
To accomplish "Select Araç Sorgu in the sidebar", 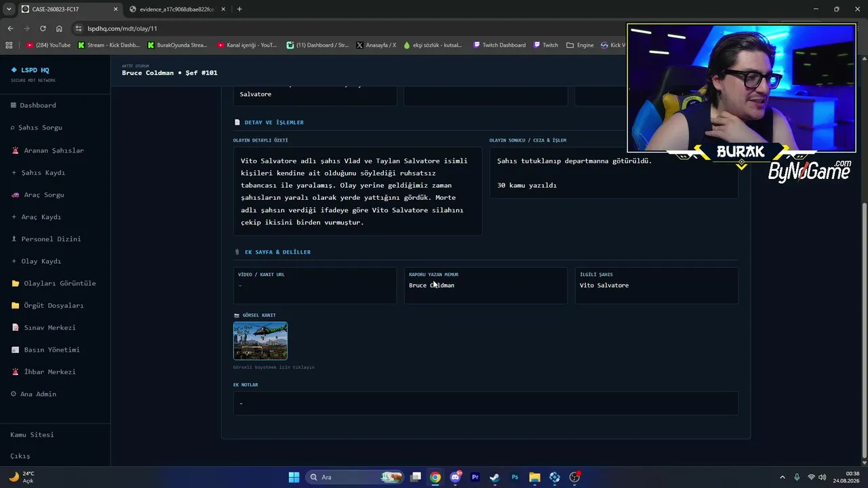I will (38, 195).
